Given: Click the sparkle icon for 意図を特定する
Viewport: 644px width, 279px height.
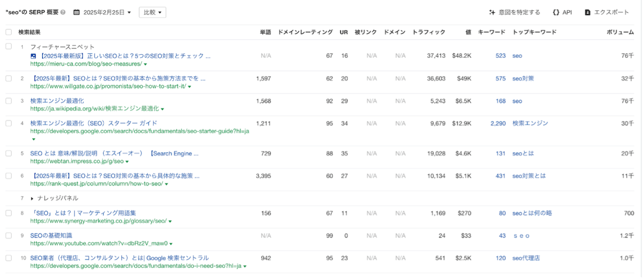Looking at the screenshot, I should [x=492, y=12].
